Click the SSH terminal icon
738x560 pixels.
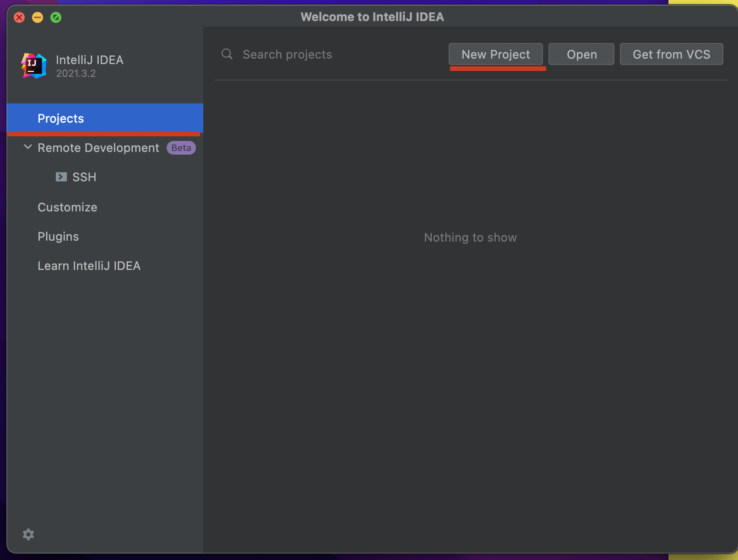tap(61, 177)
